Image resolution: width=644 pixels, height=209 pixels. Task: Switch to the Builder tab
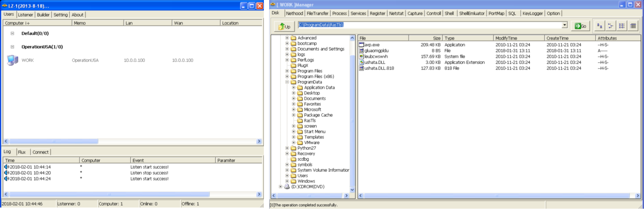tap(43, 15)
